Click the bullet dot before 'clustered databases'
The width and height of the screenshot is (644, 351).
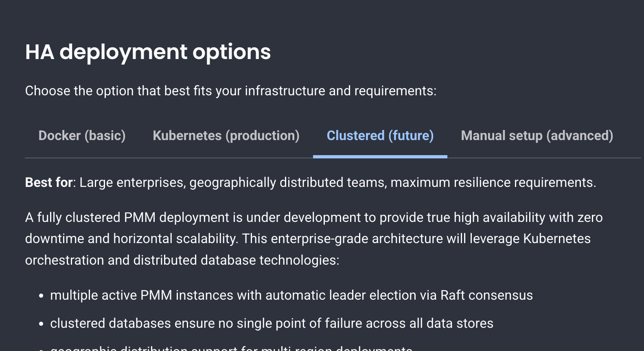pyautogui.click(x=41, y=324)
